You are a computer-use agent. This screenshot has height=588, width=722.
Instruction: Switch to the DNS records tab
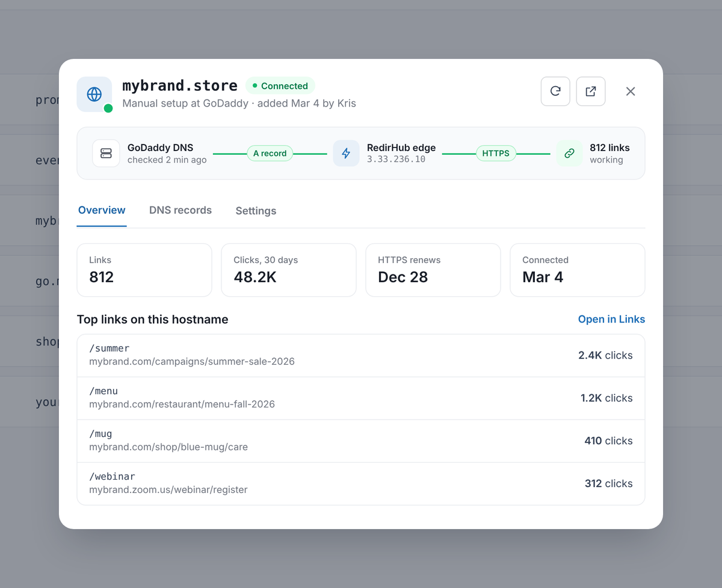tap(180, 211)
